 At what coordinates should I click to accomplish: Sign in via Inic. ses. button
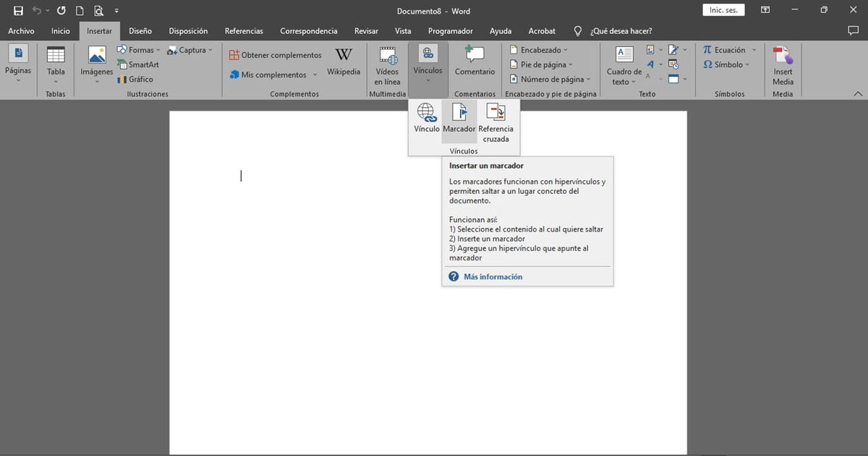(x=723, y=9)
